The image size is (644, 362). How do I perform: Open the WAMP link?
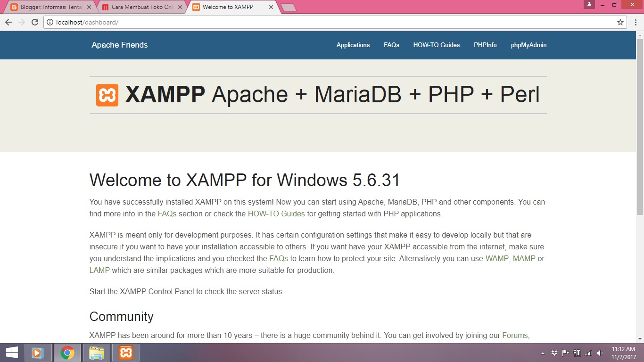tap(497, 258)
